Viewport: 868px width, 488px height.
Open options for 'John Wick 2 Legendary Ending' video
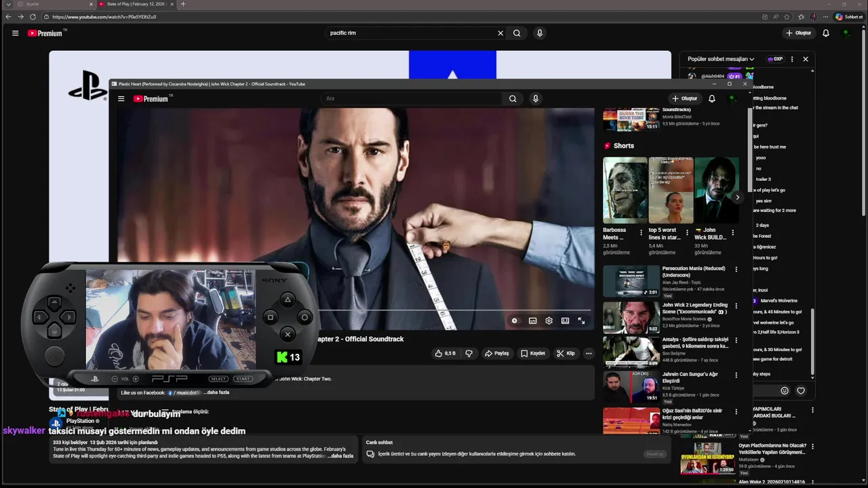(736, 306)
